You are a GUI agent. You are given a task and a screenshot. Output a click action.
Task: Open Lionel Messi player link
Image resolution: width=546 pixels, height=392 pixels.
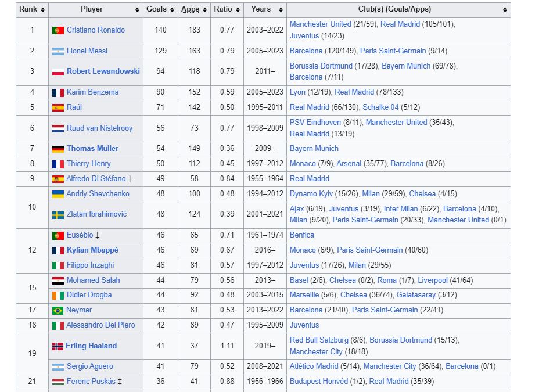pyautogui.click(x=87, y=51)
